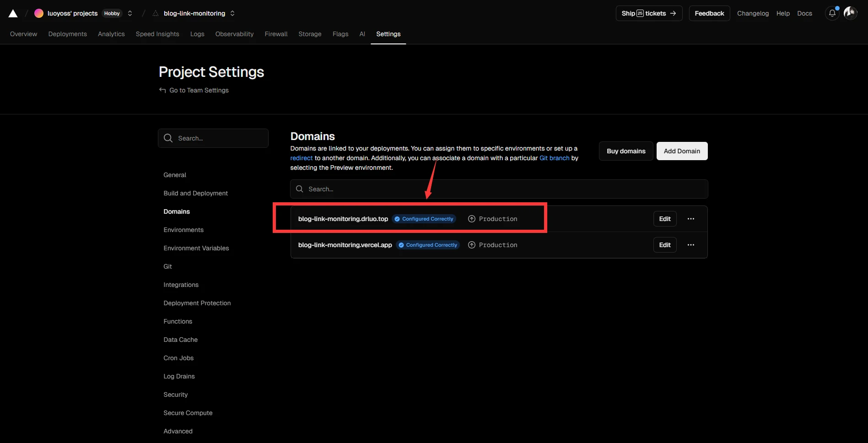Click the Vercel triangle logo
Screen dimensions: 868x443
[13, 14]
